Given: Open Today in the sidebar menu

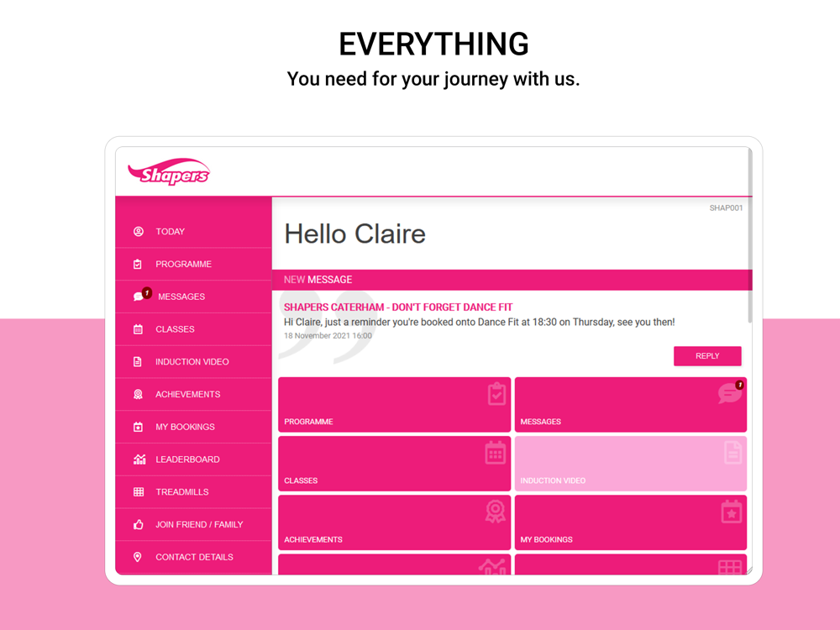Looking at the screenshot, I should (x=193, y=232).
